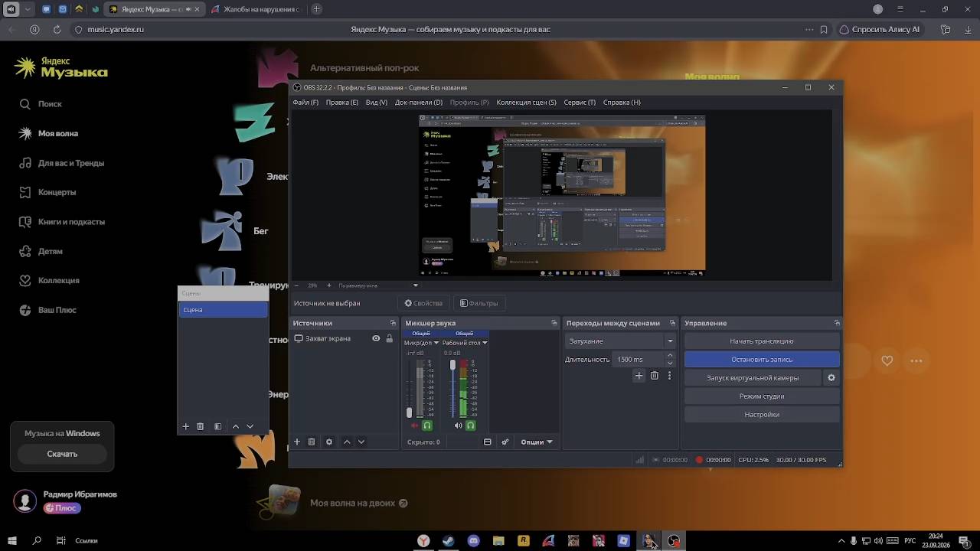Open the Yandex Music three-dot menu
This screenshot has width=980, height=551.
[916, 360]
